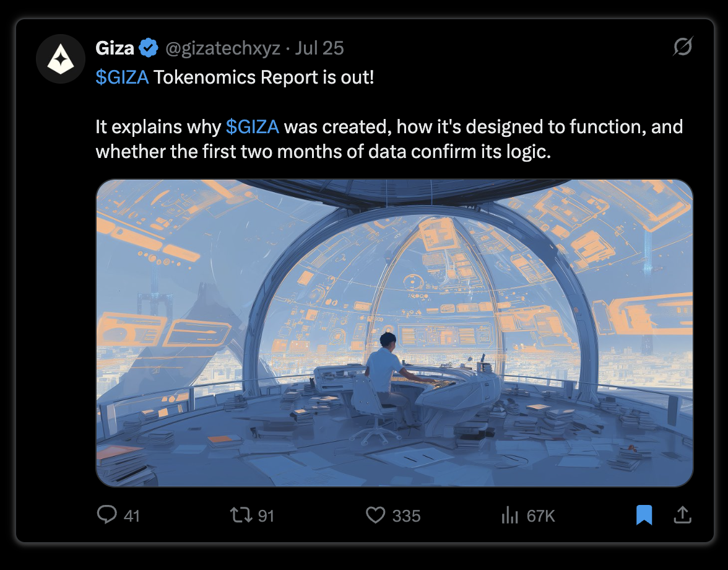The height and width of the screenshot is (570, 728).
Task: Click the 41 replies count
Action: point(132,516)
